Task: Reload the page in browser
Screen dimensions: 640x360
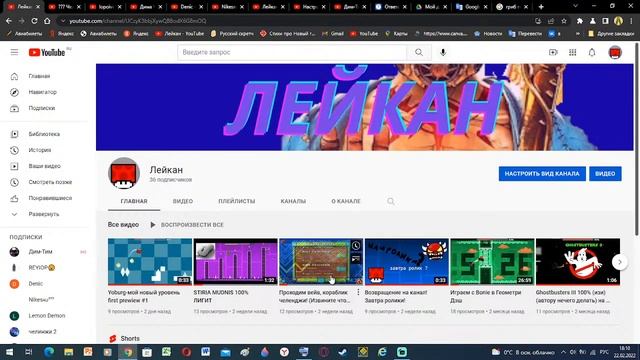Action: pyautogui.click(x=34, y=21)
